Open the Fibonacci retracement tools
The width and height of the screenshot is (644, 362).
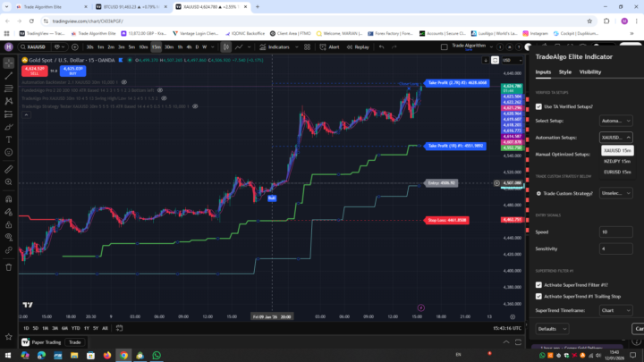click(9, 88)
